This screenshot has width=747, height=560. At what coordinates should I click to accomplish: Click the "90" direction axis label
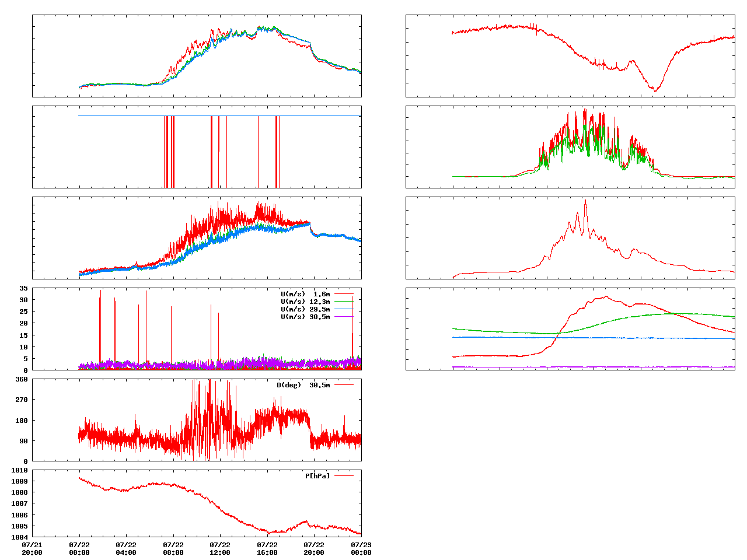coord(23,441)
